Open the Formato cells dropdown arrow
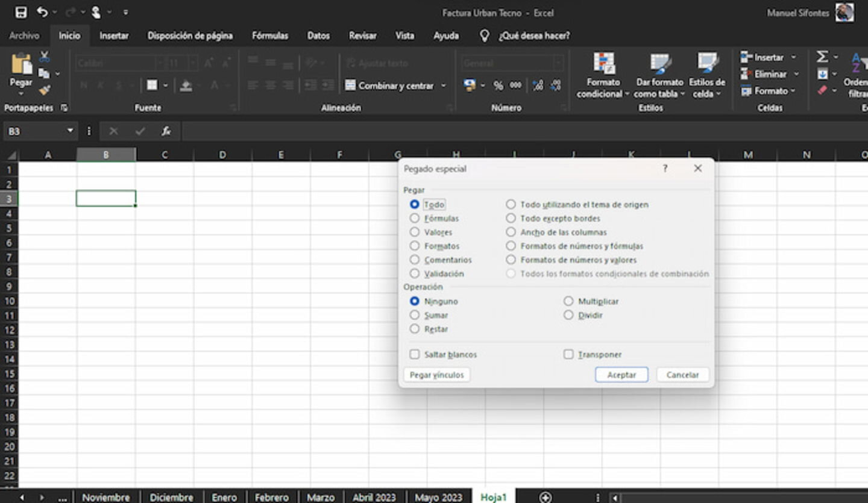The height and width of the screenshot is (503, 868). (x=792, y=91)
